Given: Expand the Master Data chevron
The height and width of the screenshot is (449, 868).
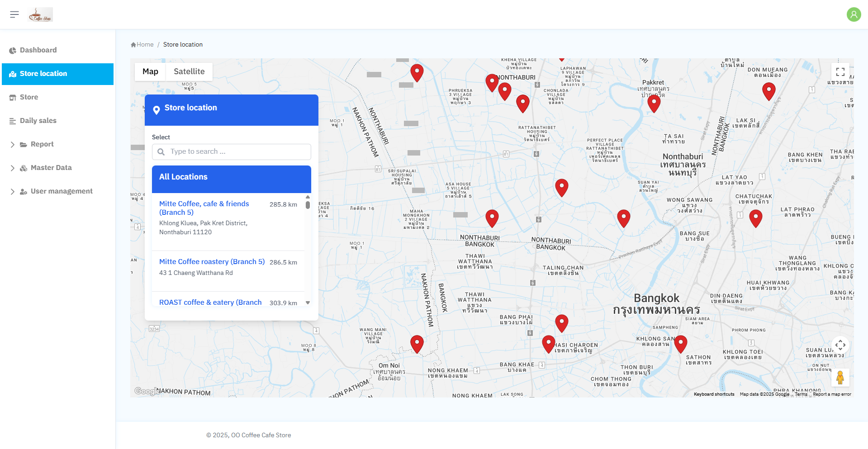Looking at the screenshot, I should click(x=13, y=168).
